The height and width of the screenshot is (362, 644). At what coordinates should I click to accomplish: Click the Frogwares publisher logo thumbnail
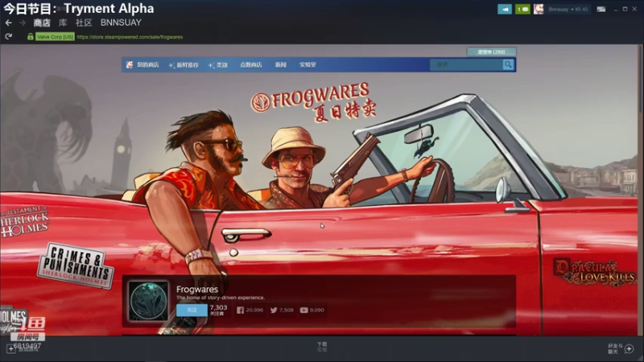(148, 301)
